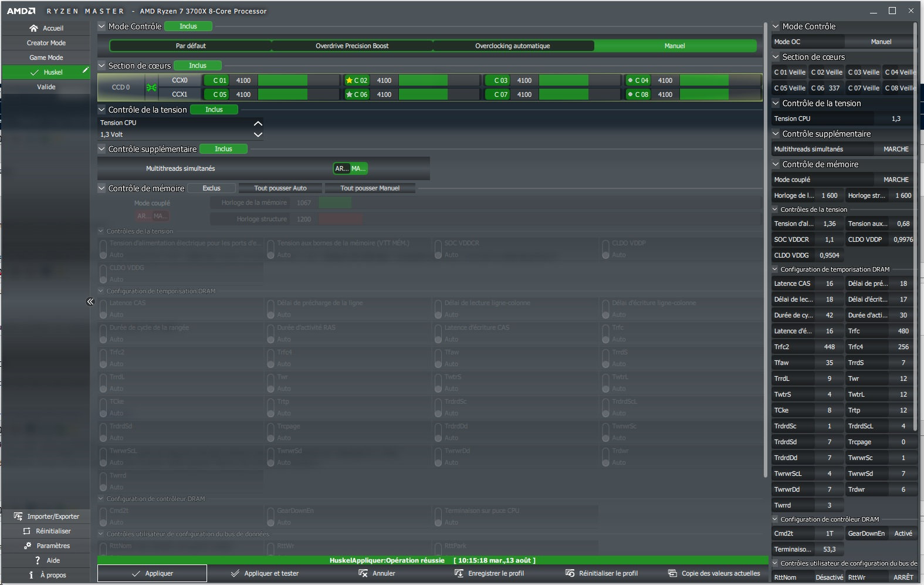Click the dot marker on core C 08
924x585 pixels.
(630, 94)
